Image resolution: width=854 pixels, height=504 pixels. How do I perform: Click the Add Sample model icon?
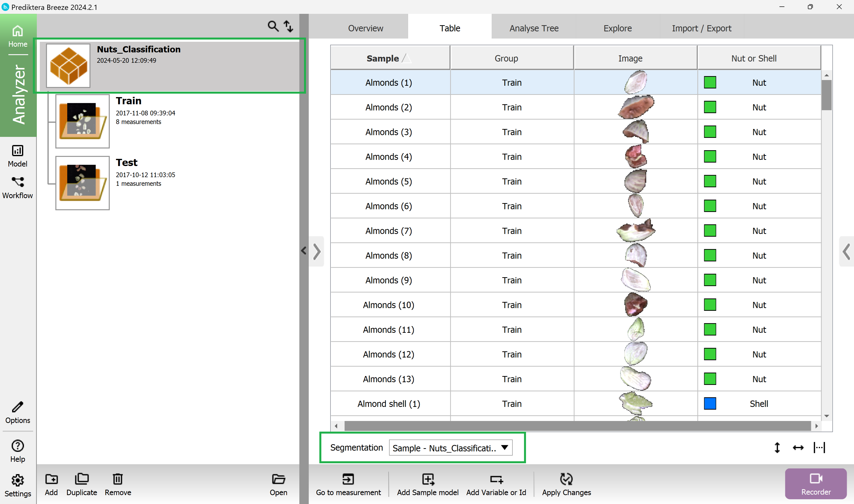[x=428, y=479]
